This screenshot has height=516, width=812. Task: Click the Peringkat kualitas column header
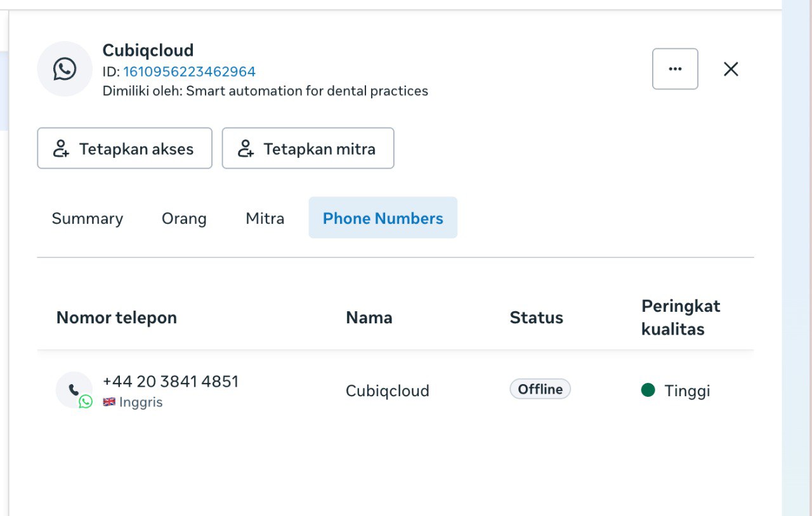coord(681,318)
